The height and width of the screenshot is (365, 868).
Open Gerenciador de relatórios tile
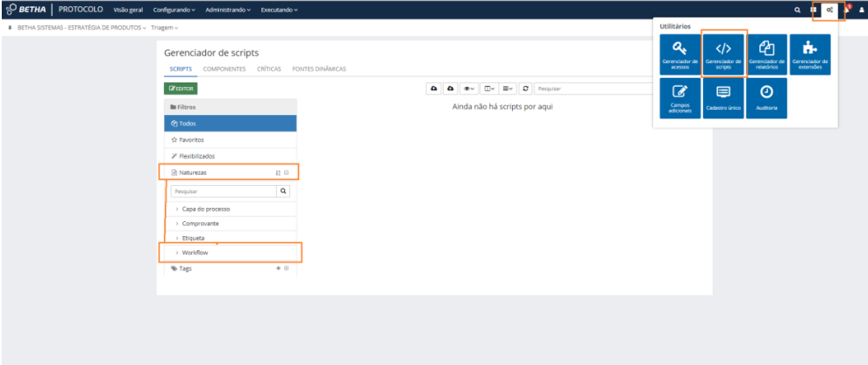(x=767, y=54)
